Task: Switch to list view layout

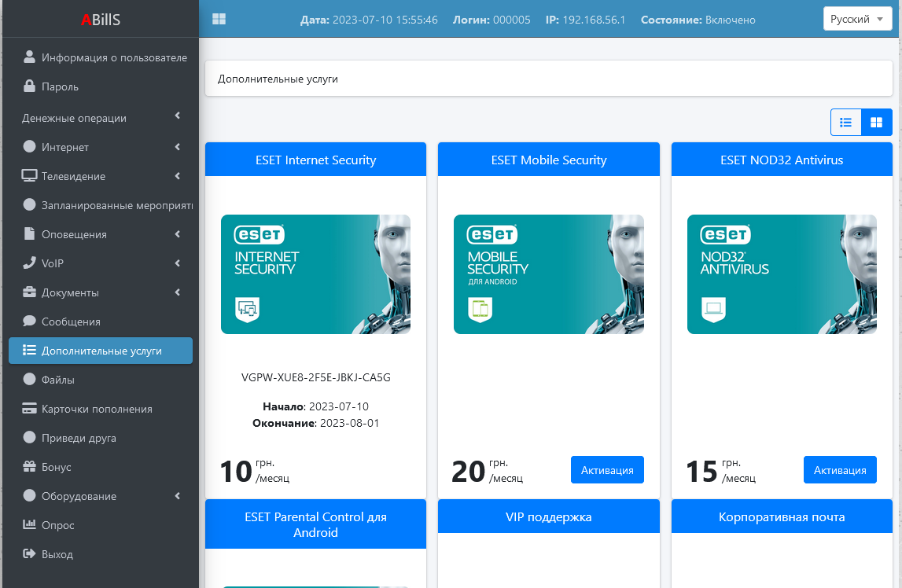Action: click(845, 123)
